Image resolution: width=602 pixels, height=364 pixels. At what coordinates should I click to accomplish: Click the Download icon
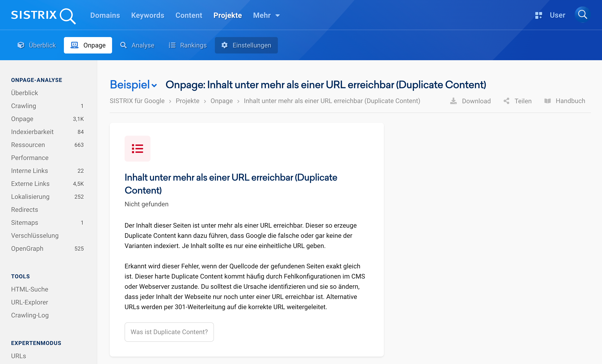click(453, 101)
